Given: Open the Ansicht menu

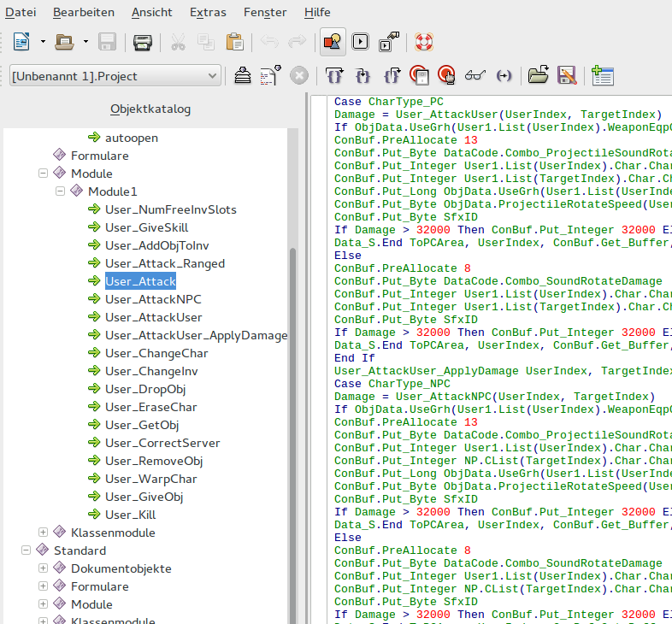Looking at the screenshot, I should (151, 13).
